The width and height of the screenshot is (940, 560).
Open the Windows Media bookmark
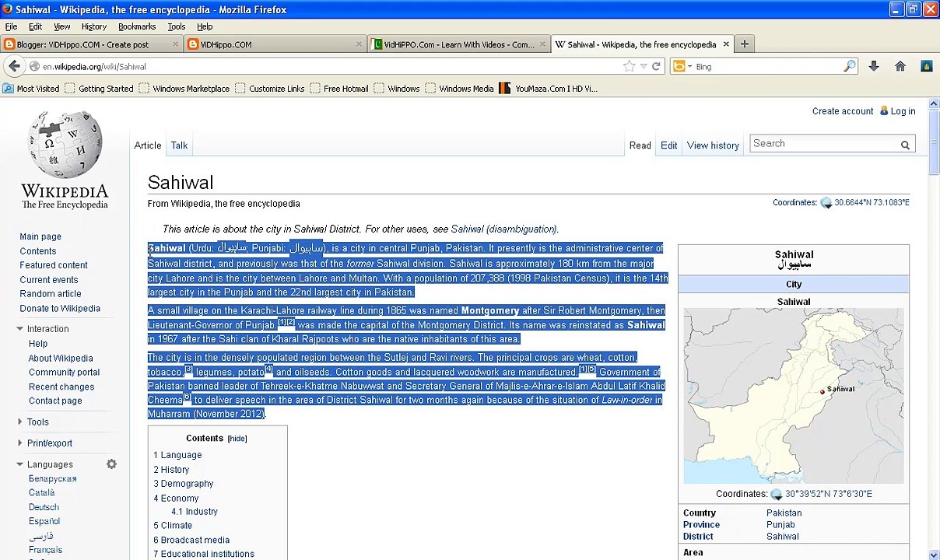point(459,89)
